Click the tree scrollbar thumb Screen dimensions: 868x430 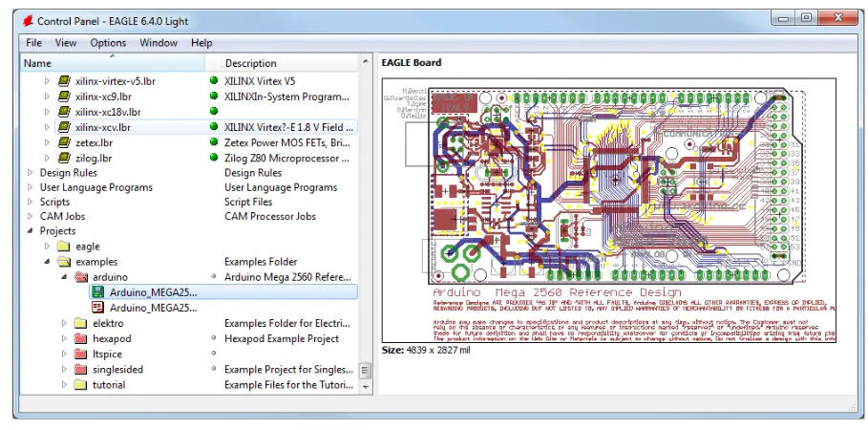[x=365, y=370]
